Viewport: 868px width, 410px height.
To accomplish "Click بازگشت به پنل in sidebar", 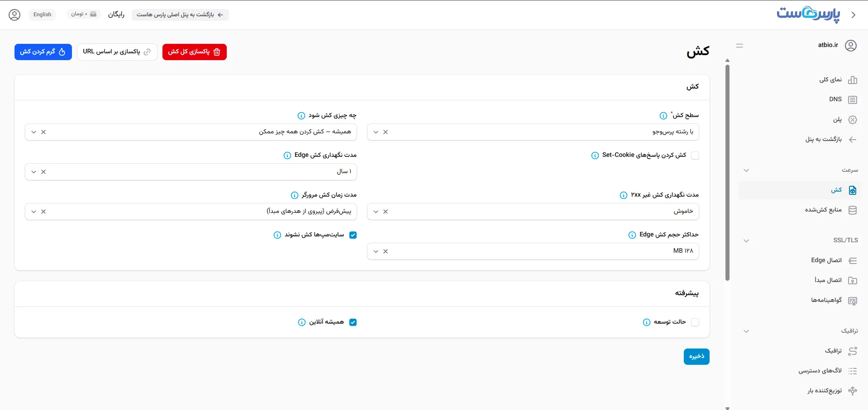I will click(800, 140).
